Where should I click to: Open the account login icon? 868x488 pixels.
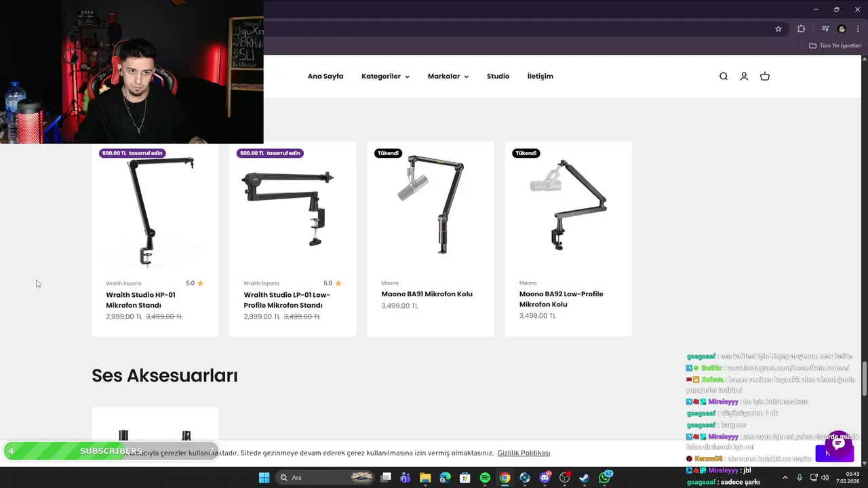coord(744,77)
